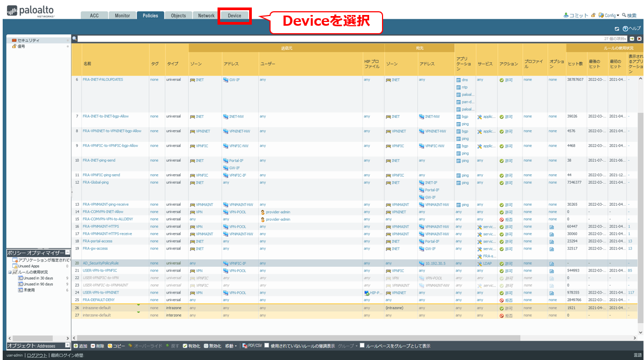The height and width of the screenshot is (360, 644).
Task: Collapse the ルールの使用状況 tree node
Action: tap(10, 272)
